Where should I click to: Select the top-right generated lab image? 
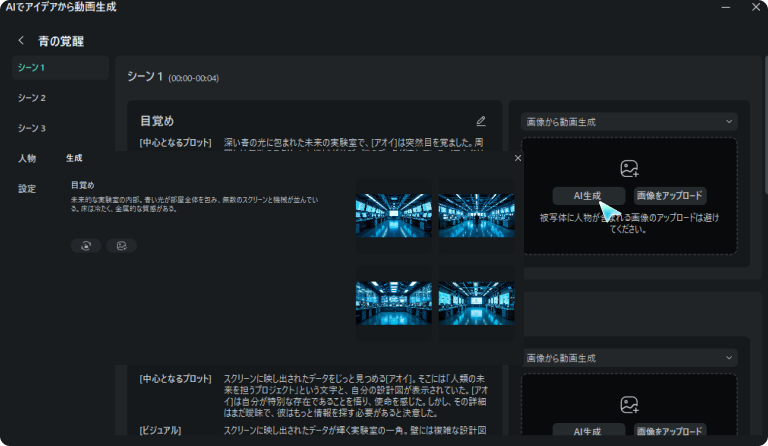click(477, 215)
